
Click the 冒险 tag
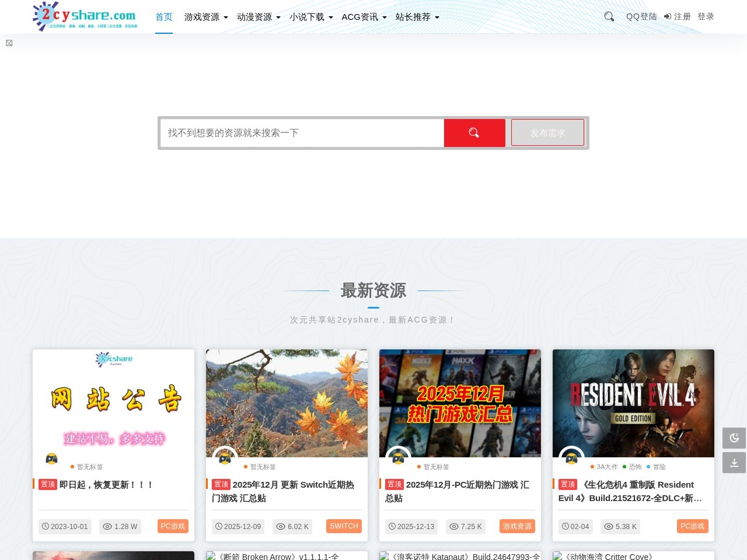[x=656, y=467]
